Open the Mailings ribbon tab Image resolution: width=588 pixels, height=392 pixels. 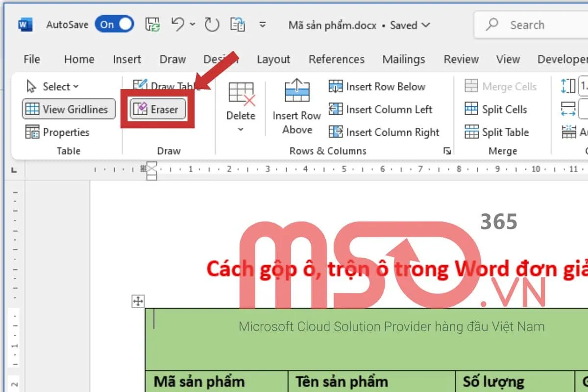pos(403,59)
